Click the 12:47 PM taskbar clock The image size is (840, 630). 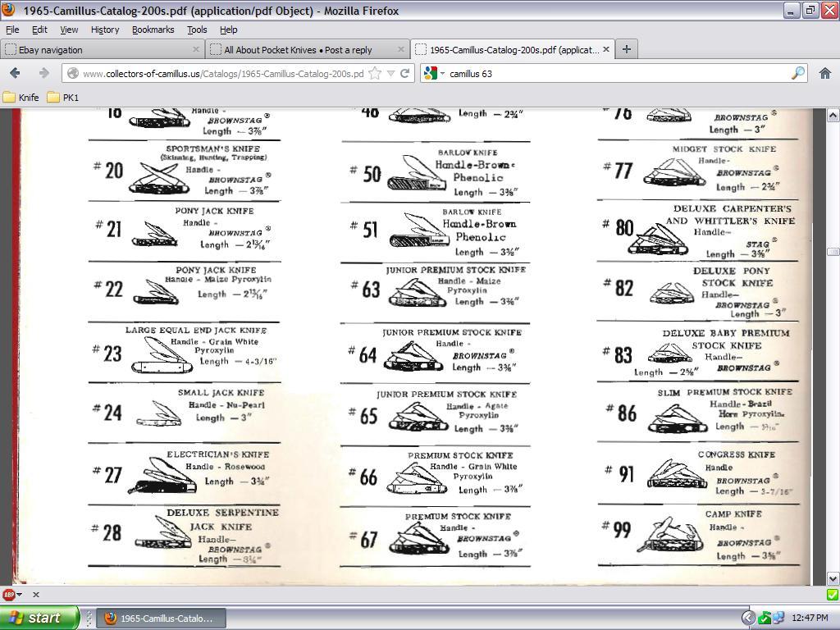[810, 619]
